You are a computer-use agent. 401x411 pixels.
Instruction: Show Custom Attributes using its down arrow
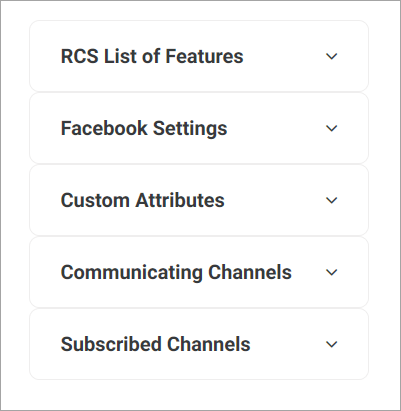[331, 200]
